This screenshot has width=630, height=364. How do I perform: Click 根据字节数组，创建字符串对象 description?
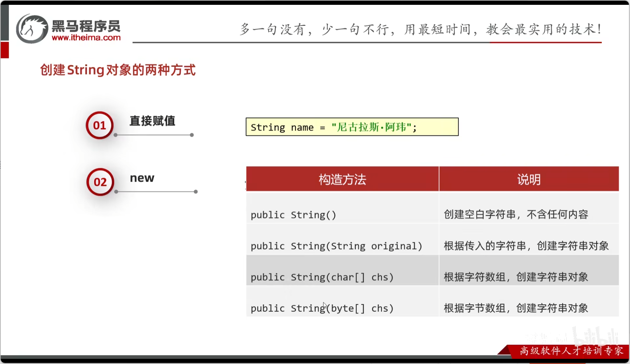click(x=516, y=308)
